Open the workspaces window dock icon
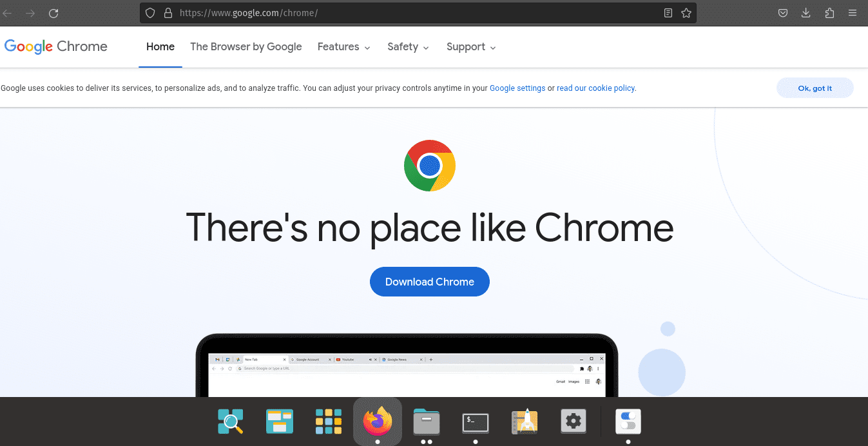The image size is (868, 446). 280,422
